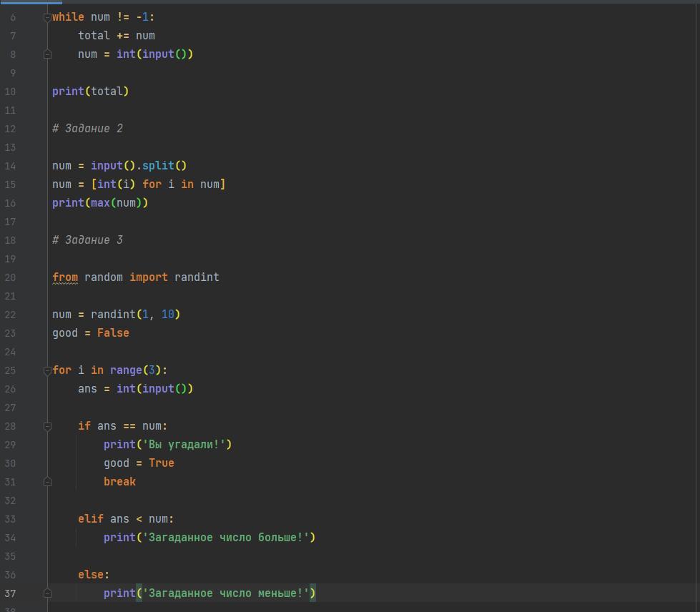The width and height of the screenshot is (700, 612).
Task: Click line number 37 in the gutter
Action: [x=10, y=593]
